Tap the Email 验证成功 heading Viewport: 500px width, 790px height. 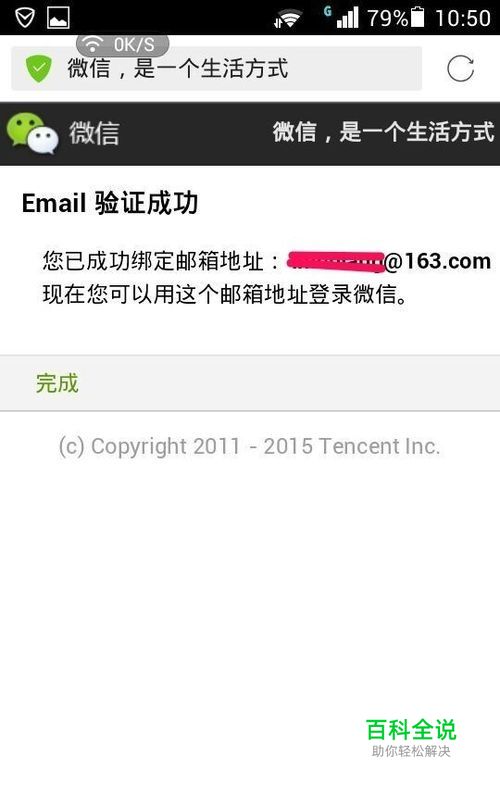pos(110,204)
